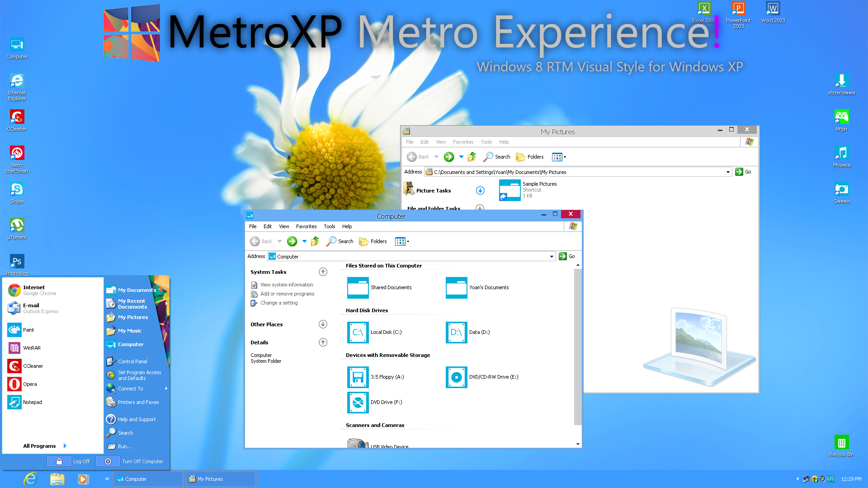This screenshot has height=488, width=868.
Task: Open Sample Pictures shortcut in My Pictures
Action: (x=528, y=190)
